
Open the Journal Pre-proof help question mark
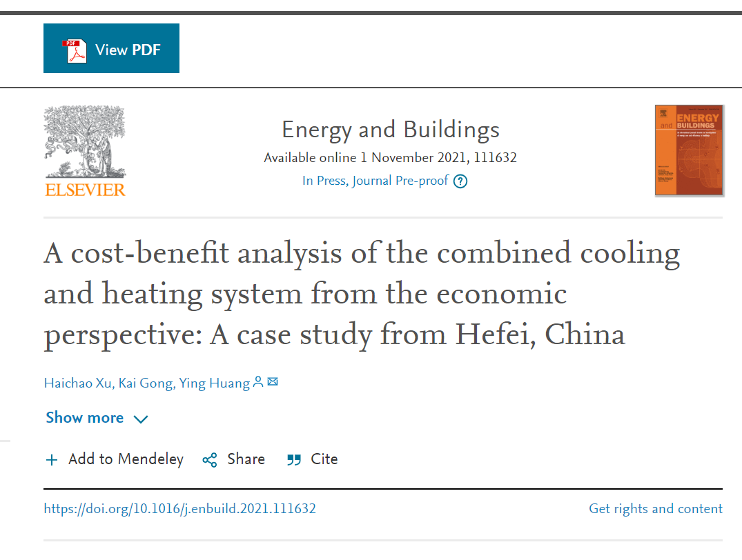coord(460,181)
